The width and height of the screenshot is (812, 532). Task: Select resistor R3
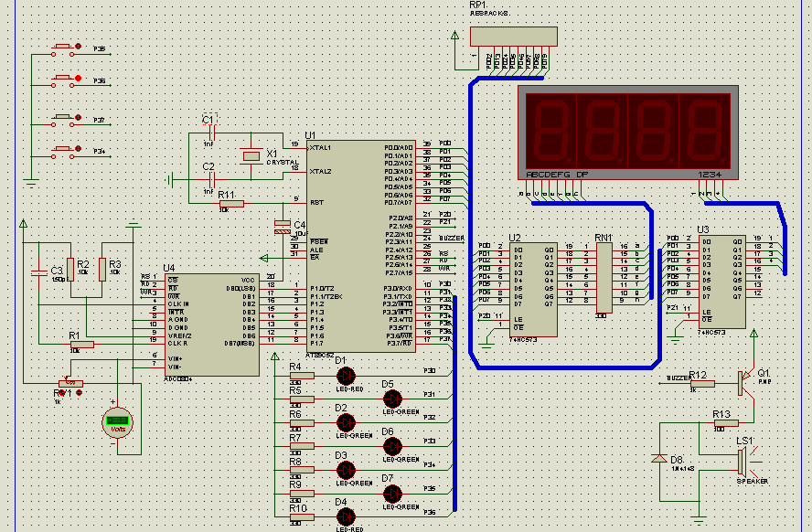pyautogui.click(x=102, y=270)
